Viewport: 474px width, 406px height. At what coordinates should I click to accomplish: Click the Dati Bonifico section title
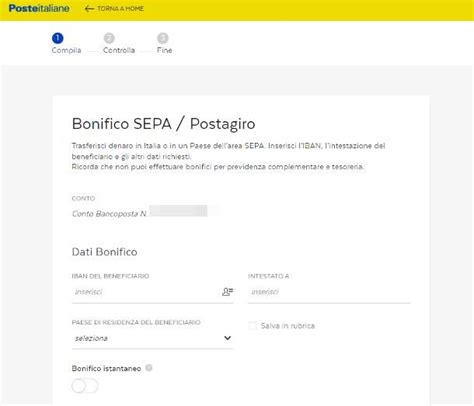pos(104,252)
